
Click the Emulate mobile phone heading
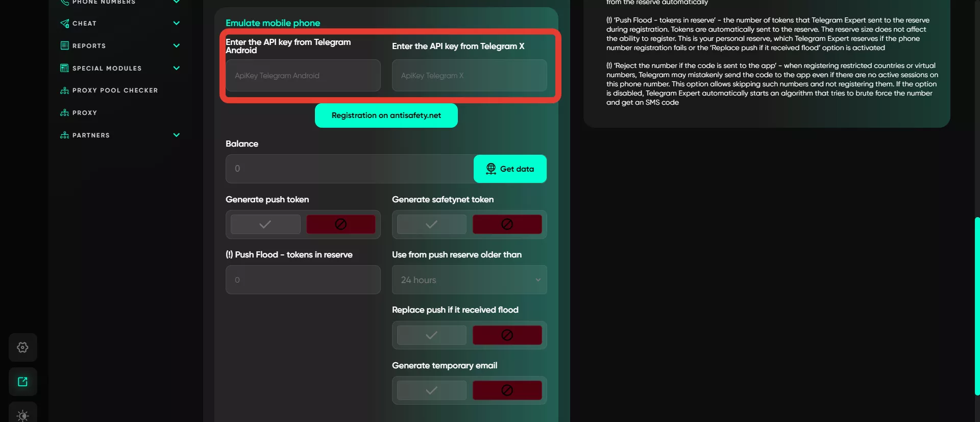273,23
